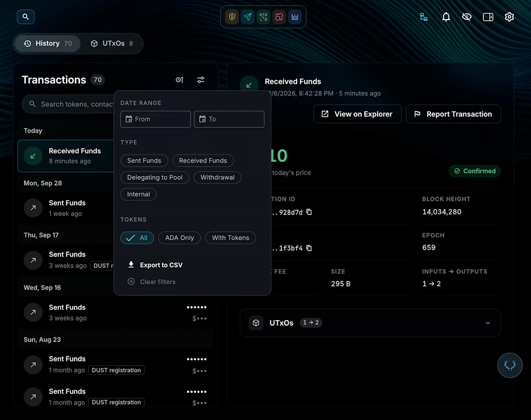Image resolution: width=531 pixels, height=420 pixels.
Task: Set the To date field
Action: point(229,119)
